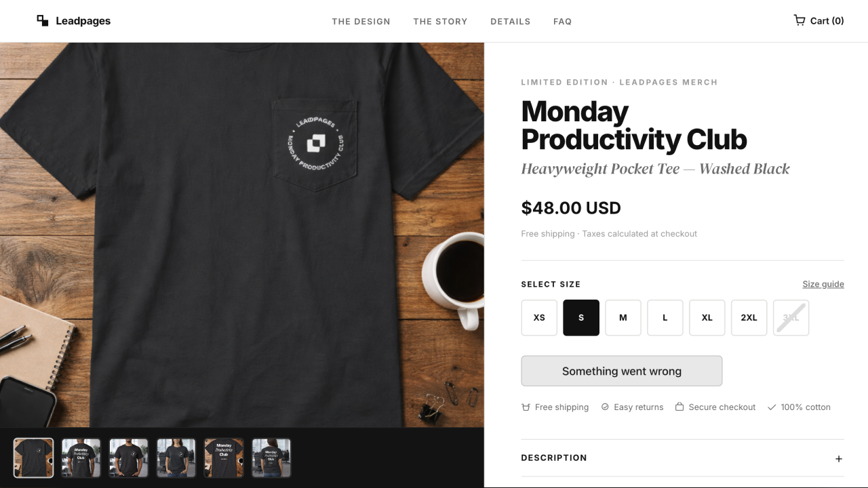Click the Easy returns checkmark badge icon
The height and width of the screenshot is (488, 868).
(x=605, y=407)
